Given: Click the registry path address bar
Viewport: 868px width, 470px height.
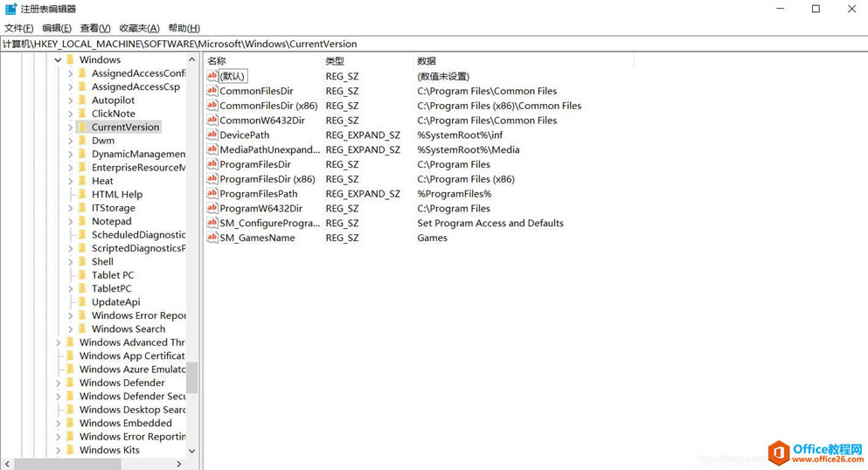Looking at the screenshot, I should coord(434,44).
